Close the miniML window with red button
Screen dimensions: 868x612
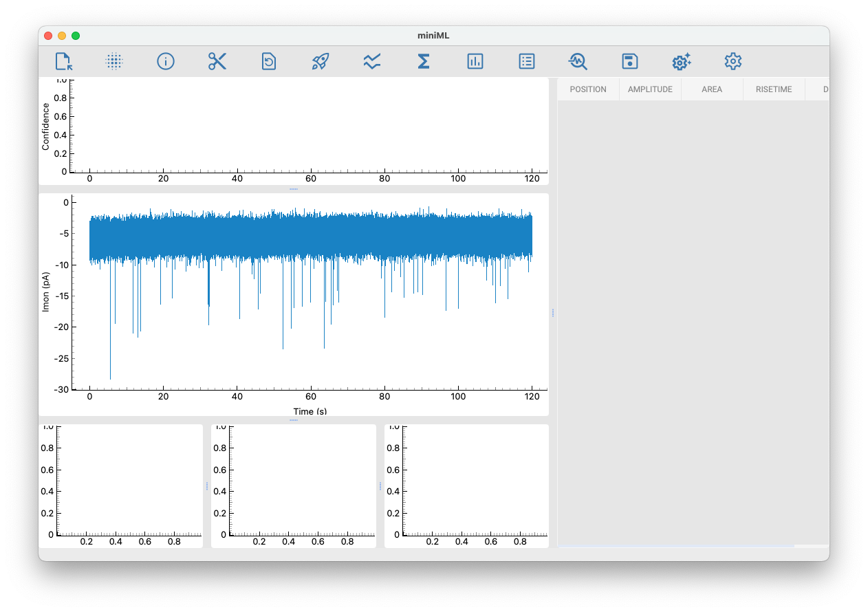tap(48, 36)
